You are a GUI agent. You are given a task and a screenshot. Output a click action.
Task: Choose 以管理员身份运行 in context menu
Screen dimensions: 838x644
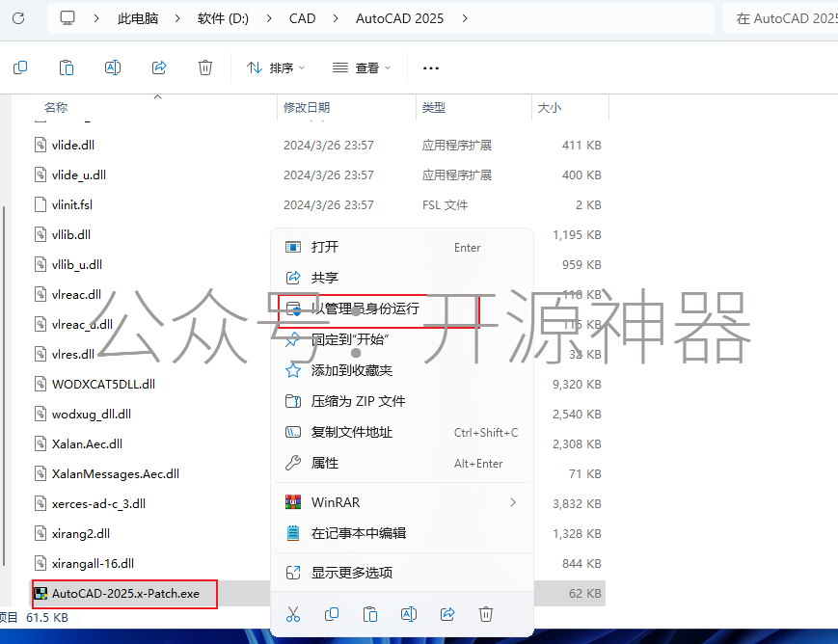pyautogui.click(x=402, y=309)
